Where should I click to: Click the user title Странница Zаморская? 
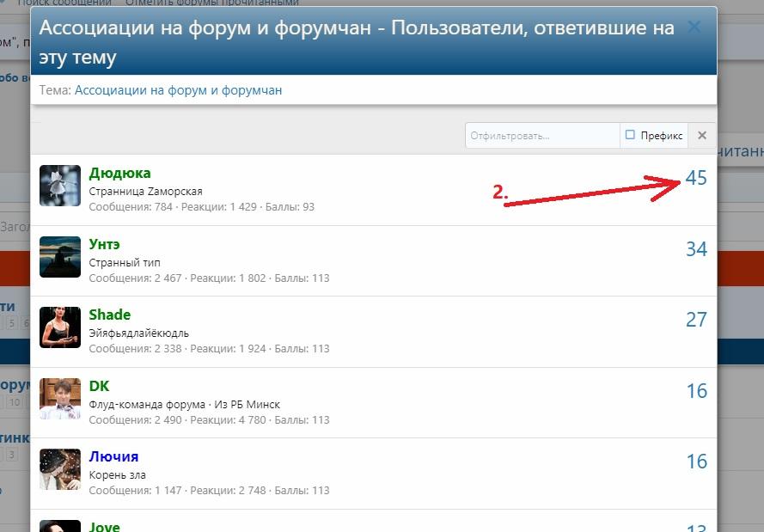146,192
